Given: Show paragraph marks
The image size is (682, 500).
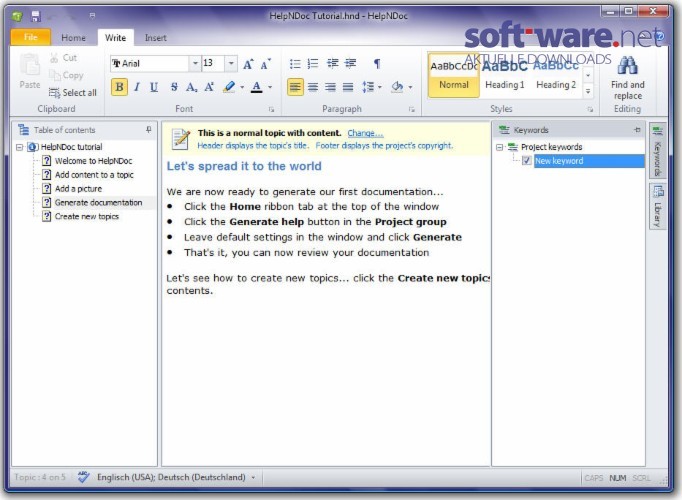Looking at the screenshot, I should pyautogui.click(x=377, y=64).
